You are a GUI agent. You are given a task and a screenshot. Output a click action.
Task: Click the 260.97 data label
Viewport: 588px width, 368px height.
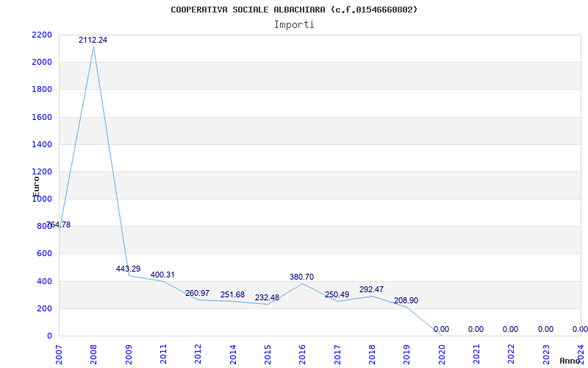[x=197, y=293]
